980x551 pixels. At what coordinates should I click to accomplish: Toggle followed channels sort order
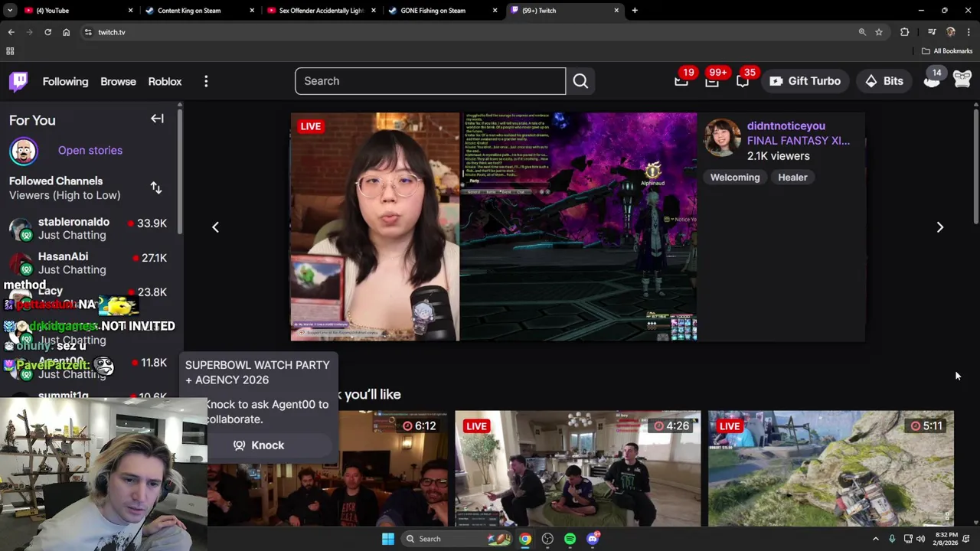click(156, 188)
